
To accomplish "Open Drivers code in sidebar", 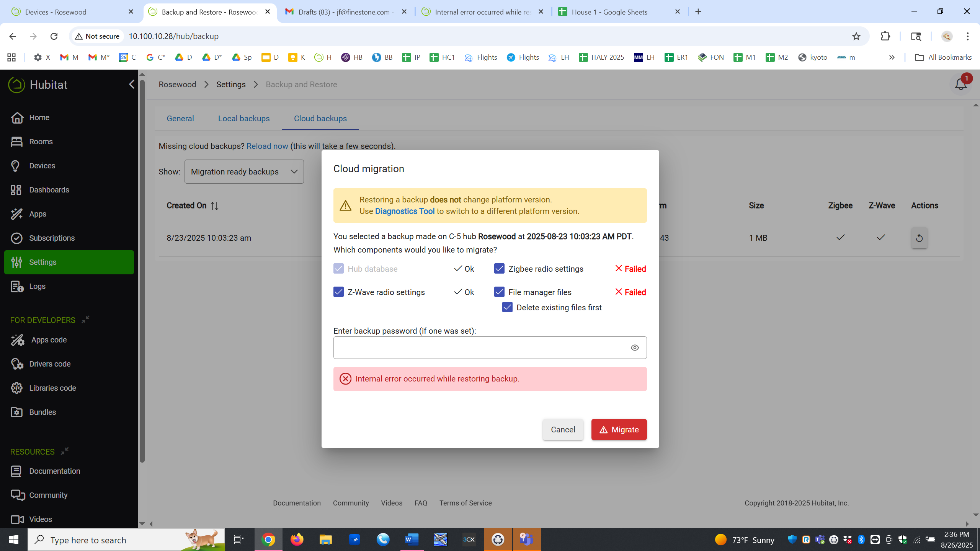I will (x=50, y=364).
